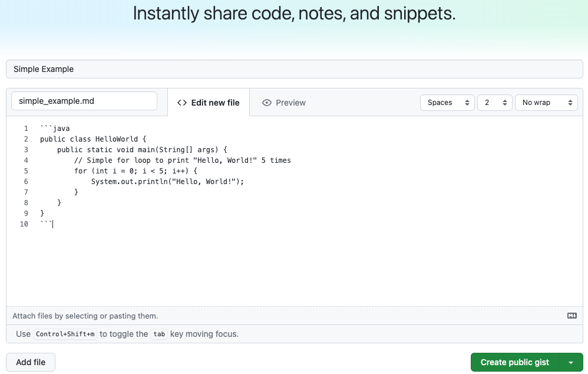
Task: Click the System.out.println line
Action: click(167, 181)
